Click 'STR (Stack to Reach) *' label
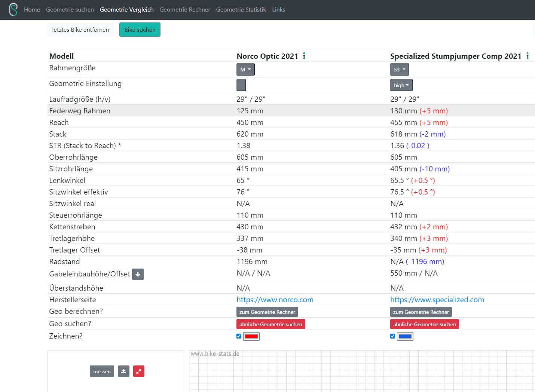Screen dimensions: 535x392 coord(85,146)
